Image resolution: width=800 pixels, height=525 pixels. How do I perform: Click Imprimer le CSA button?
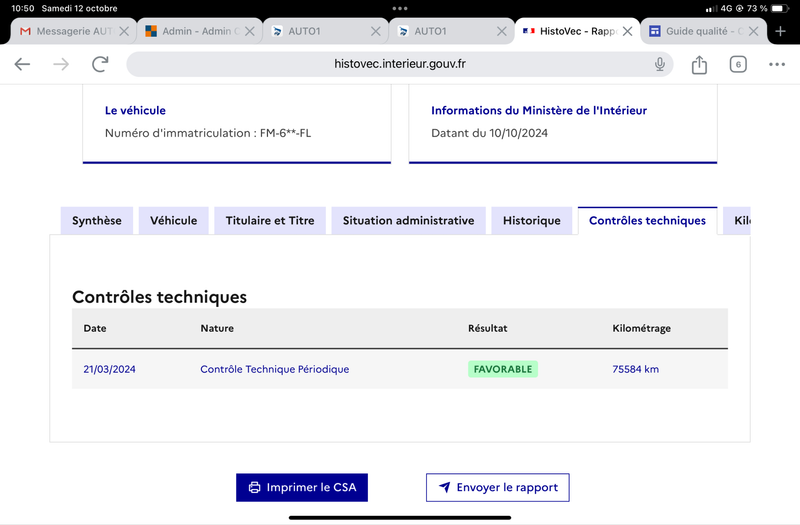coord(302,487)
